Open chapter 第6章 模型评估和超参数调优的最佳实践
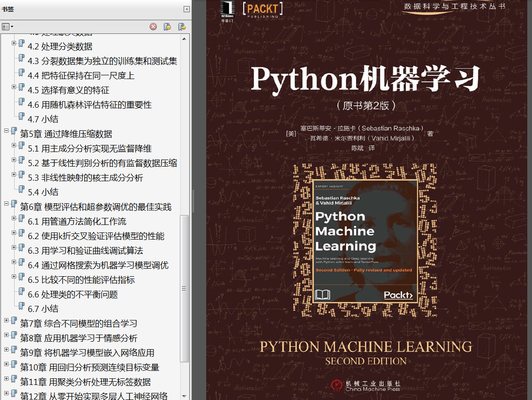The image size is (532, 400). (96, 207)
